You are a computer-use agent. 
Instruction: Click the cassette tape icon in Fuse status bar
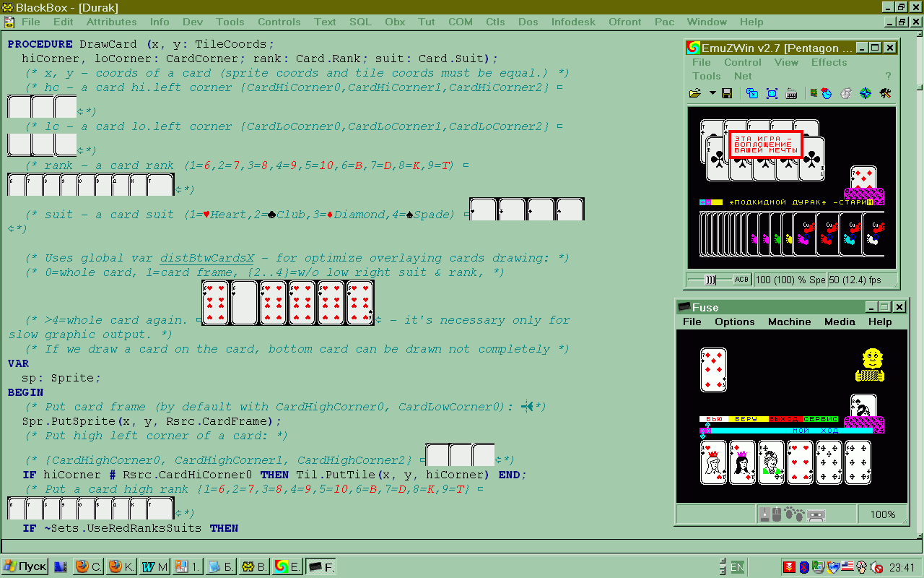pos(816,514)
